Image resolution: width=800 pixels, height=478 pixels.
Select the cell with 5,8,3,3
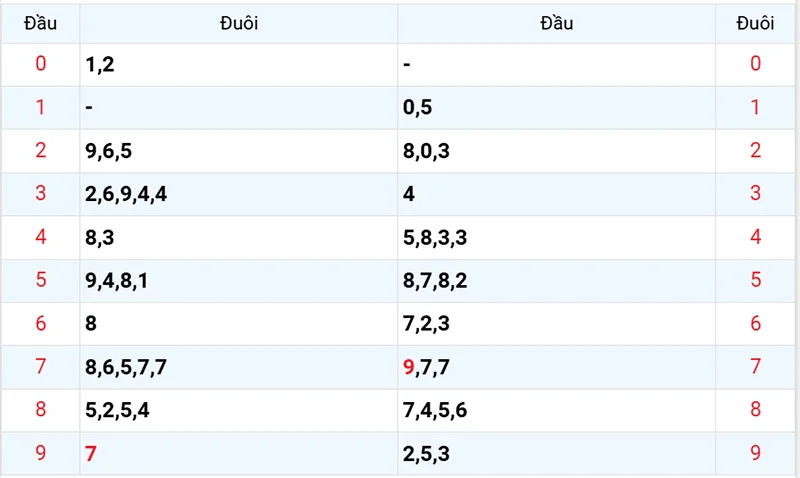(435, 238)
